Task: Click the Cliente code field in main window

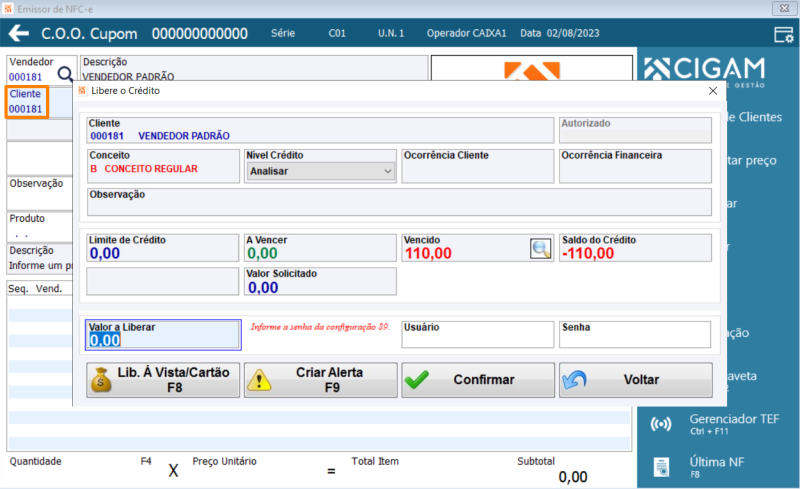Action: coord(27,102)
